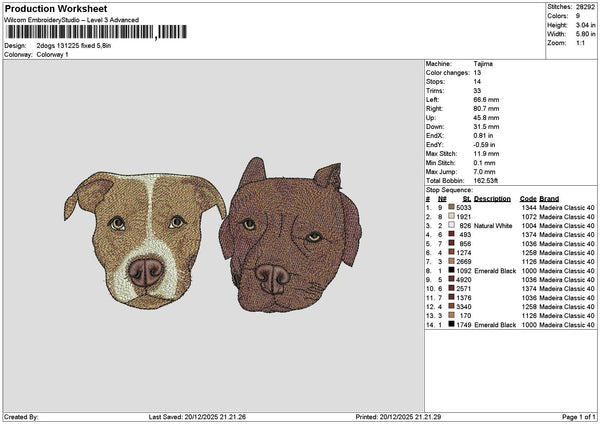Screen dimensions: 600x424
Task: Click stitch count 5033 in stop 1
Action: tap(463, 208)
